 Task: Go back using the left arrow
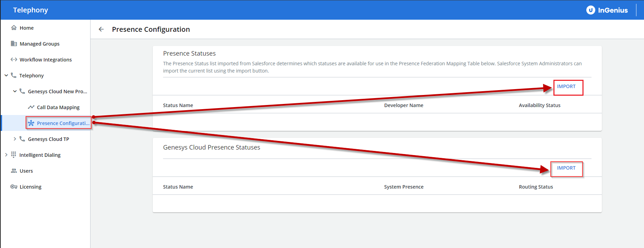[101, 29]
